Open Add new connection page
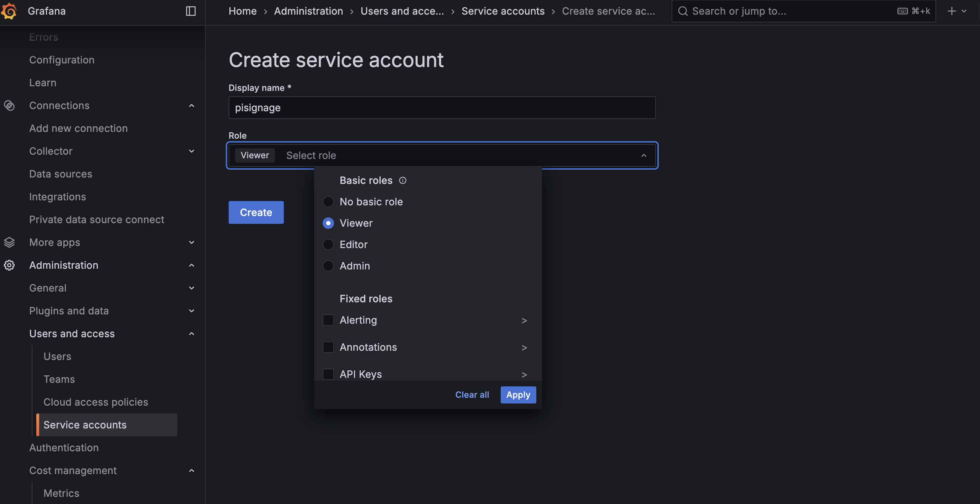 tap(78, 128)
